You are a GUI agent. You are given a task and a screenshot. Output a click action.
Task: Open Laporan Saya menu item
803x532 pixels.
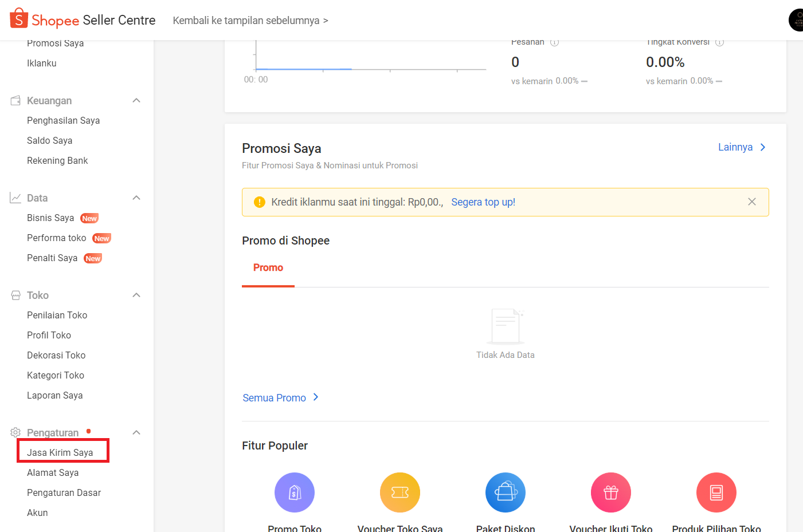coord(54,395)
